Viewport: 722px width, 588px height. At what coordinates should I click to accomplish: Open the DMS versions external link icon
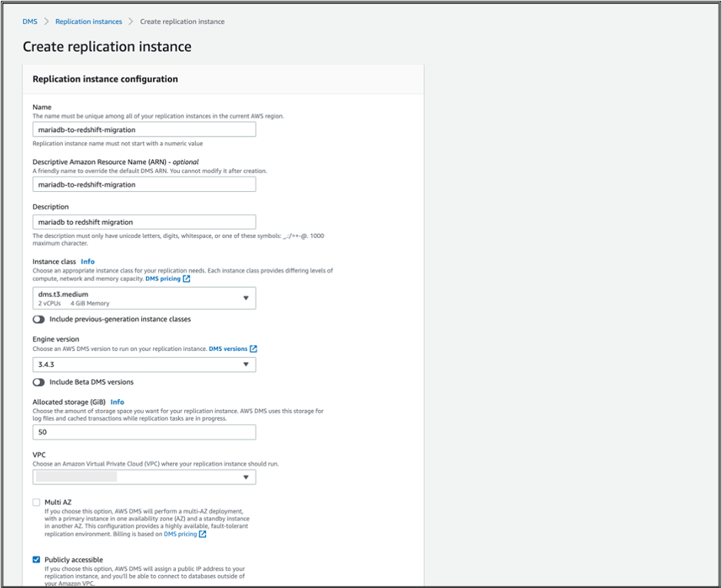point(253,349)
